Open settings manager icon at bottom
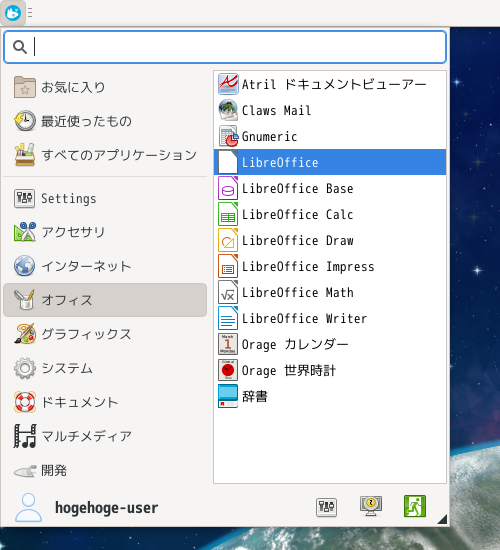500x550 pixels. tap(326, 507)
